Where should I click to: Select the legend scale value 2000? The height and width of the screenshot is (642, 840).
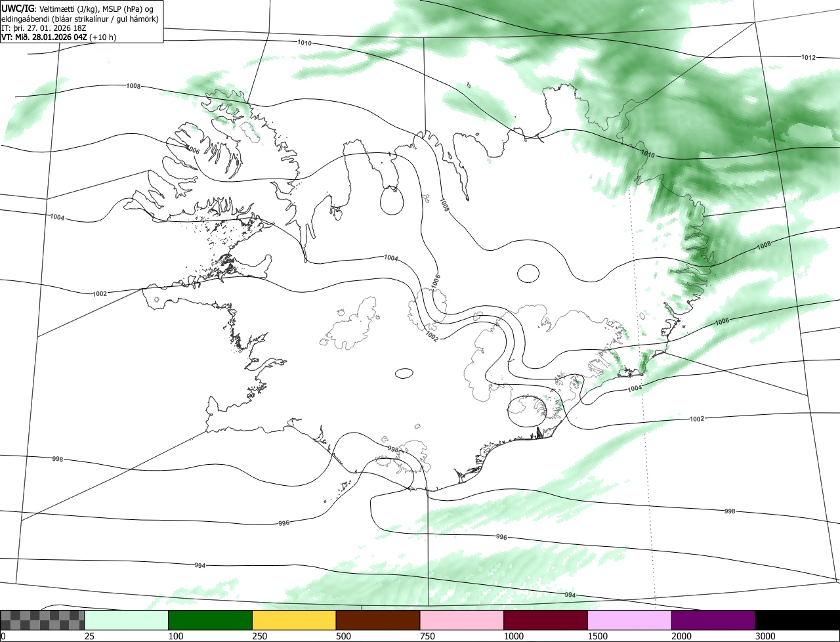tap(681, 636)
